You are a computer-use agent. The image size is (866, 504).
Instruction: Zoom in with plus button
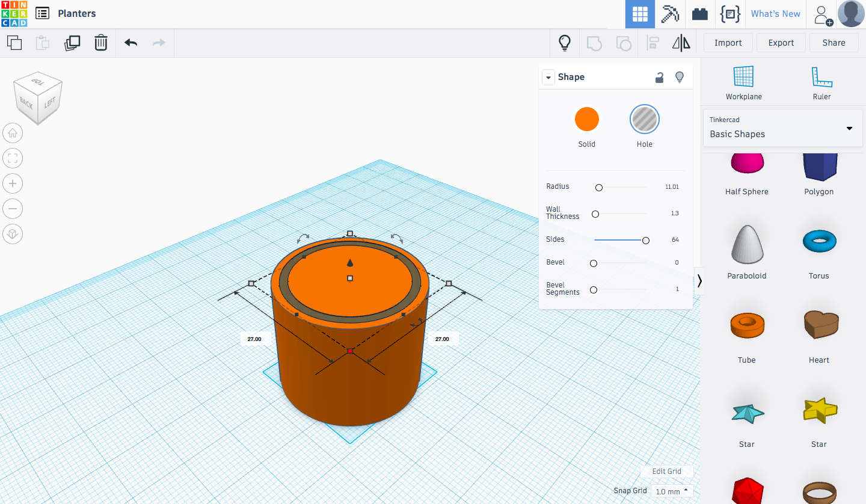click(x=13, y=183)
